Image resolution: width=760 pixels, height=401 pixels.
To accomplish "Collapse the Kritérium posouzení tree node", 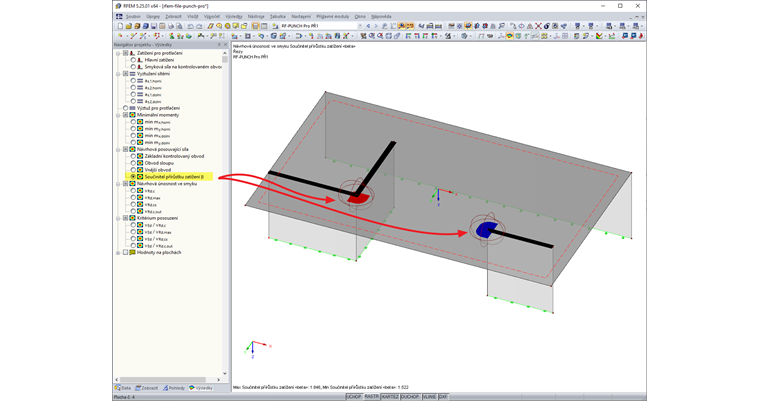I will [118, 218].
